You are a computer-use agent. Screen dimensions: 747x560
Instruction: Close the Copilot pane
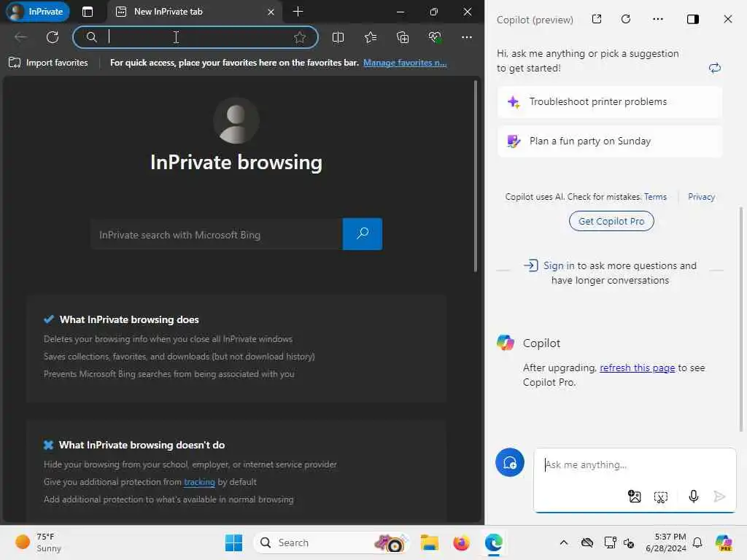point(727,19)
